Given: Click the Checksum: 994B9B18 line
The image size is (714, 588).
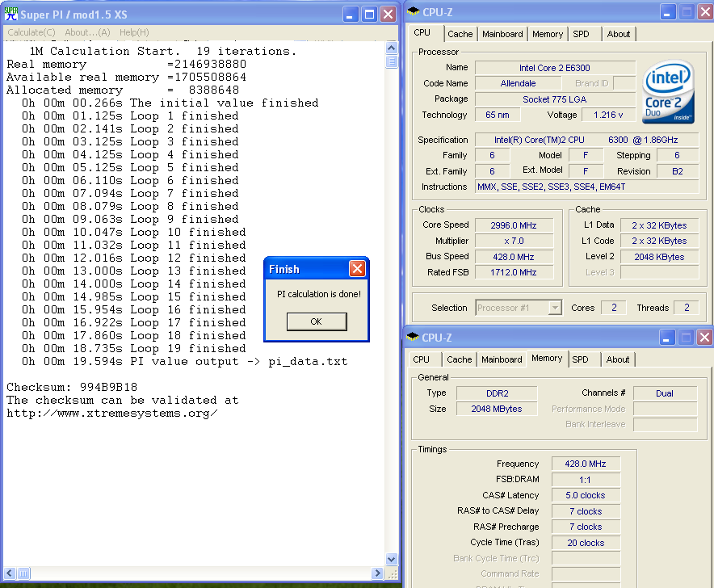Looking at the screenshot, I should click(x=72, y=388).
